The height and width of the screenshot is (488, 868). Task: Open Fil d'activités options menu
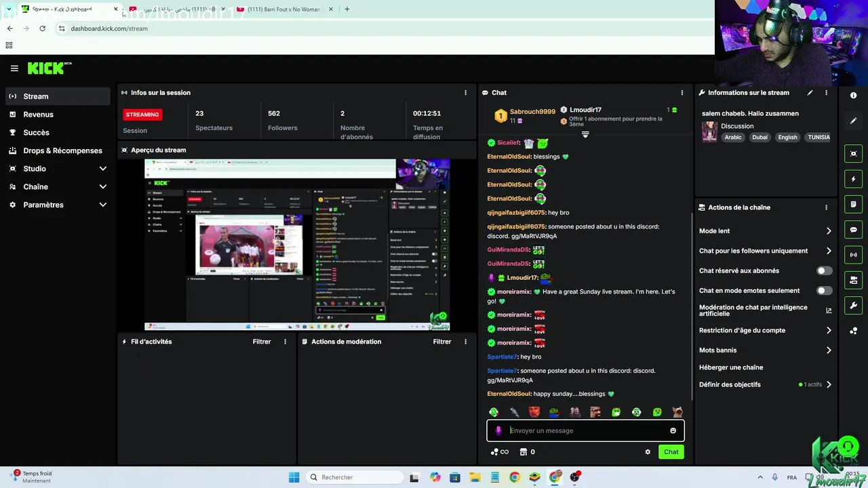pyautogui.click(x=285, y=342)
